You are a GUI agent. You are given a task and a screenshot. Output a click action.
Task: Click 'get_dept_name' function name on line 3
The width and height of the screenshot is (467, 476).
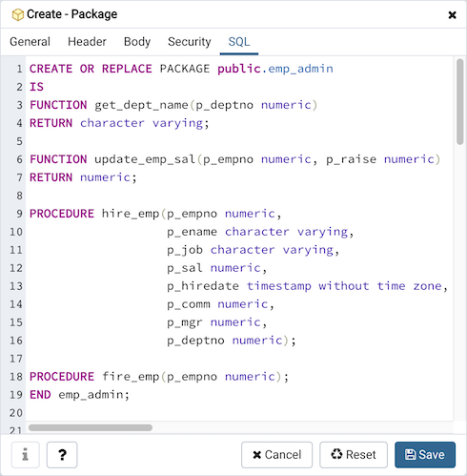coord(141,105)
